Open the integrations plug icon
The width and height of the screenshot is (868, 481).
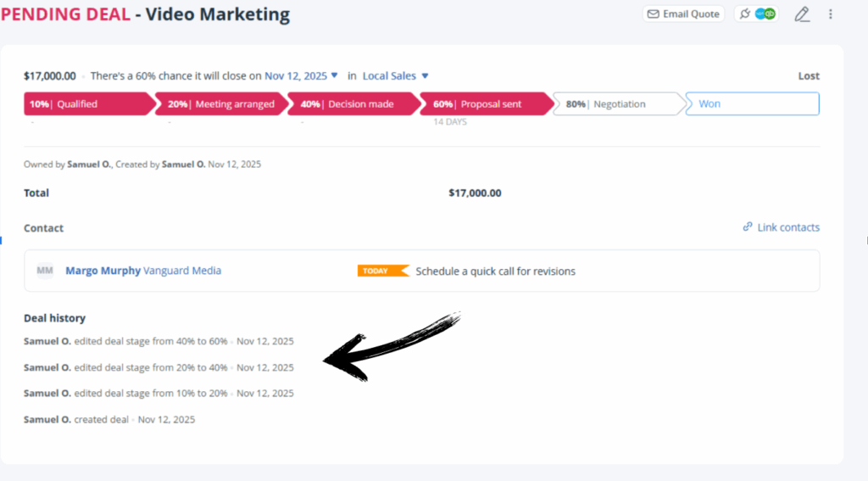tap(745, 14)
